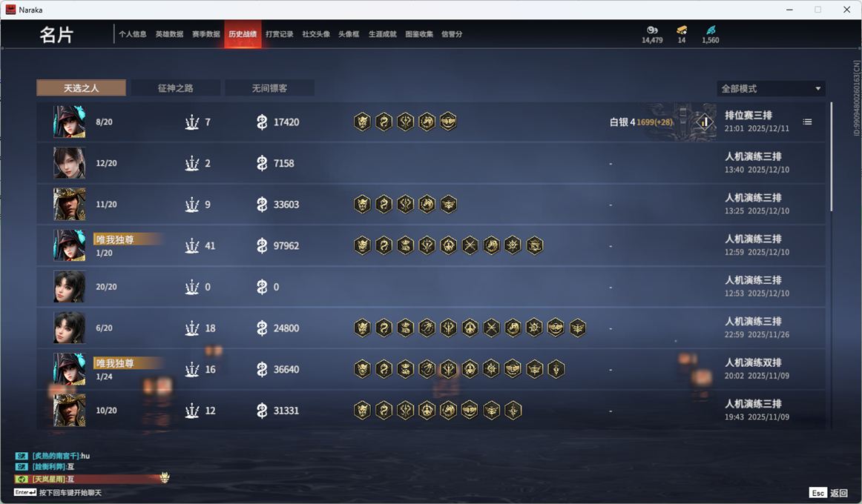Select the 征神之路 mode tab
The width and height of the screenshot is (862, 504).
[175, 88]
